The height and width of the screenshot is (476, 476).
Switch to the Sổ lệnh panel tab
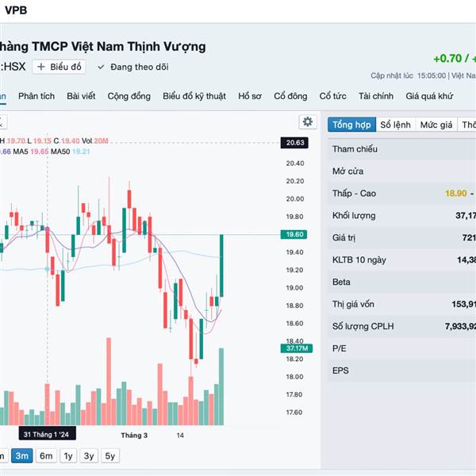(x=395, y=125)
